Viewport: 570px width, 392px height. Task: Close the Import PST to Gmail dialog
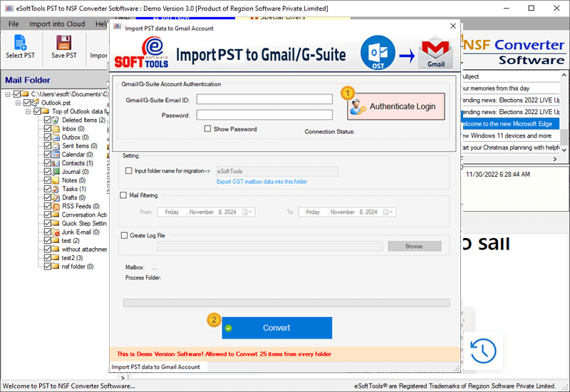[x=453, y=26]
